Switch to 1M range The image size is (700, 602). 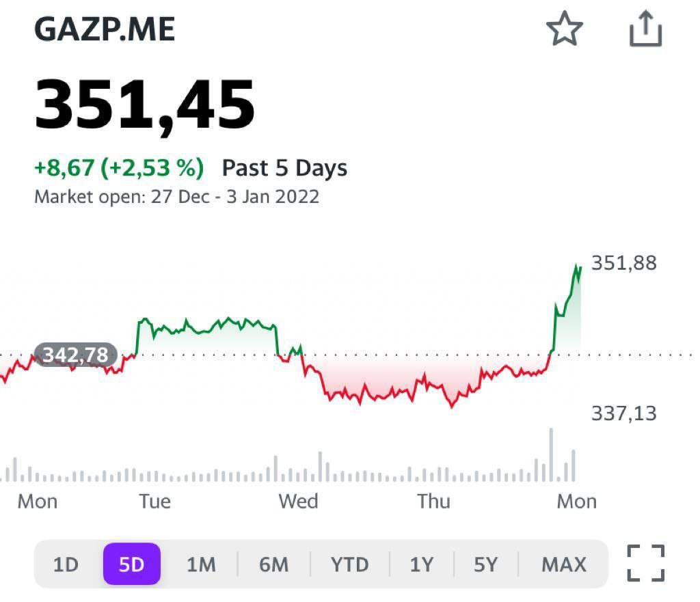click(201, 564)
